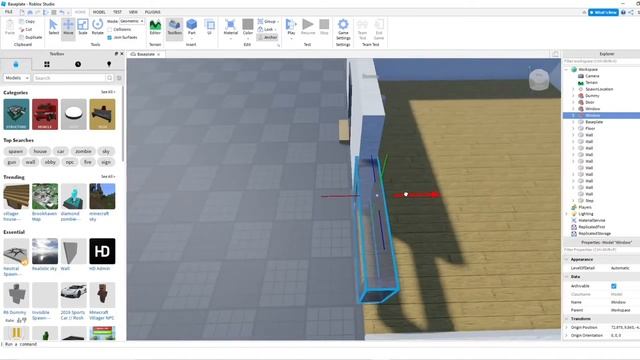This screenshot has height=360, width=640.
Task: Click the view selector cube in viewport
Action: 539,79
